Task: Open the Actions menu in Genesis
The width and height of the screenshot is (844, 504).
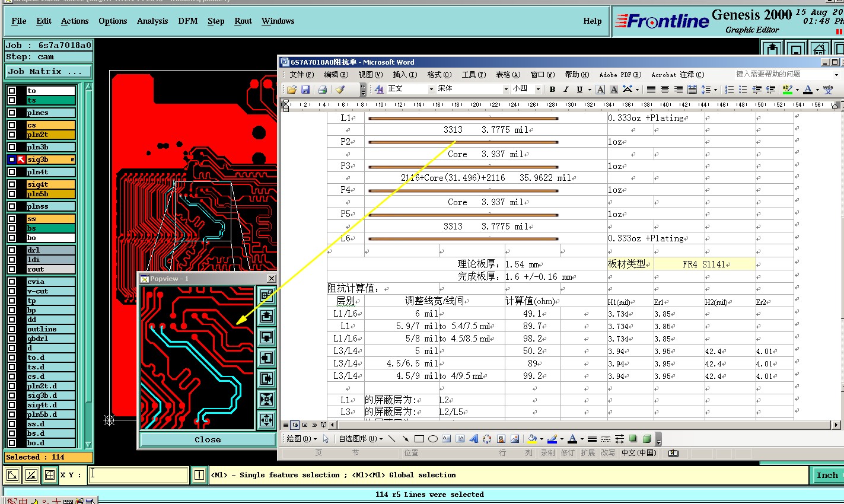Action: pos(75,21)
